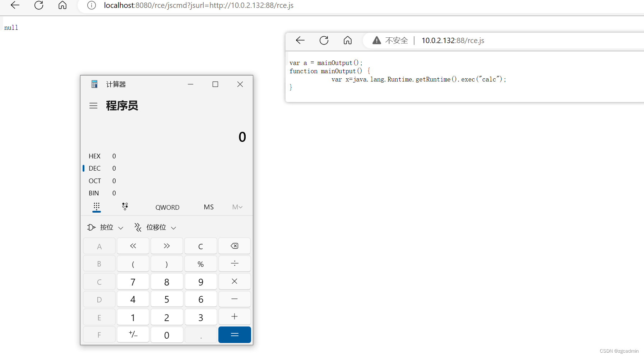This screenshot has height=357, width=644.
Task: Click the hex A key
Action: [99, 246]
